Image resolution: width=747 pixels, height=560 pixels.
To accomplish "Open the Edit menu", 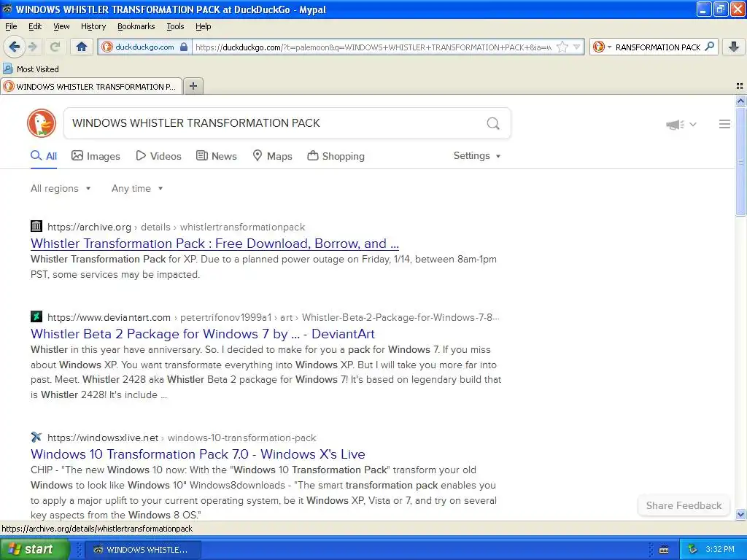I will click(35, 26).
